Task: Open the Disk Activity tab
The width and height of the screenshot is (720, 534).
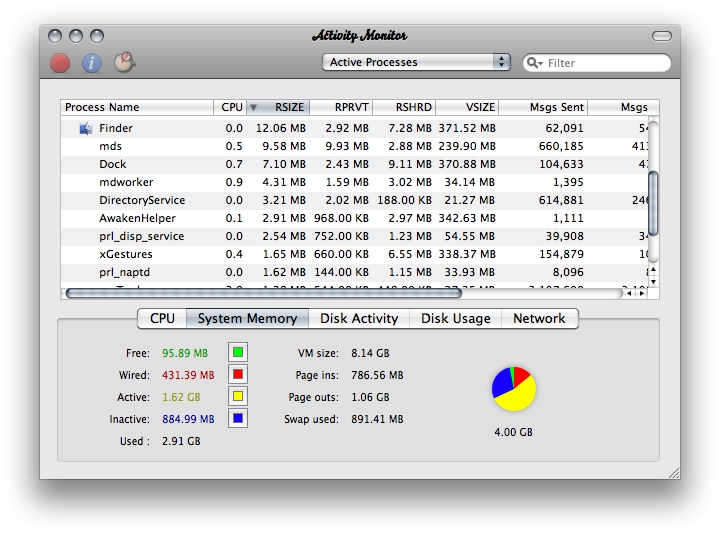Action: pos(359,318)
